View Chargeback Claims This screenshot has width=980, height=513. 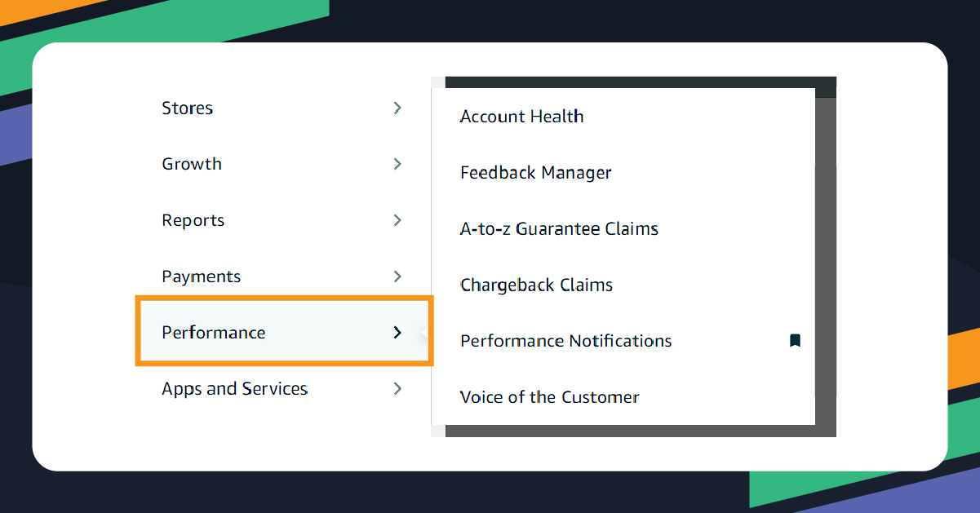(x=536, y=285)
